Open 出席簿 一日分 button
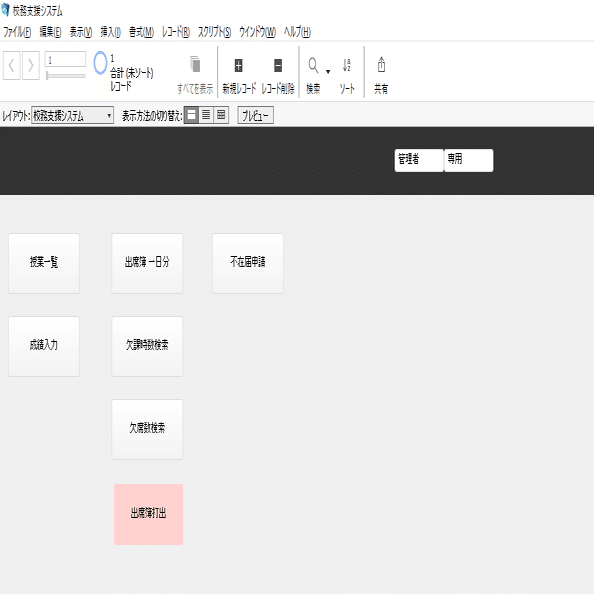Viewport: 594px width, 594px height. pos(147,263)
